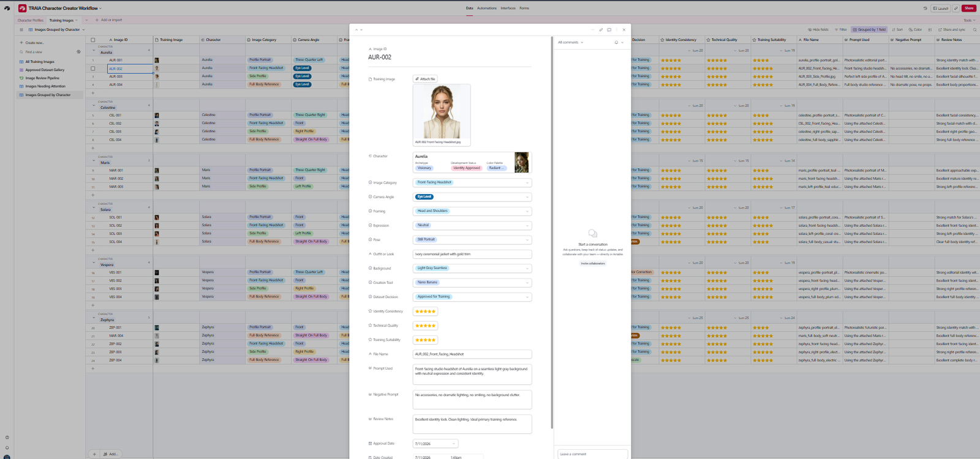This screenshot has height=459, width=980.
Task: Open the AUR 002 headshot image thumbnail
Action: [442, 112]
